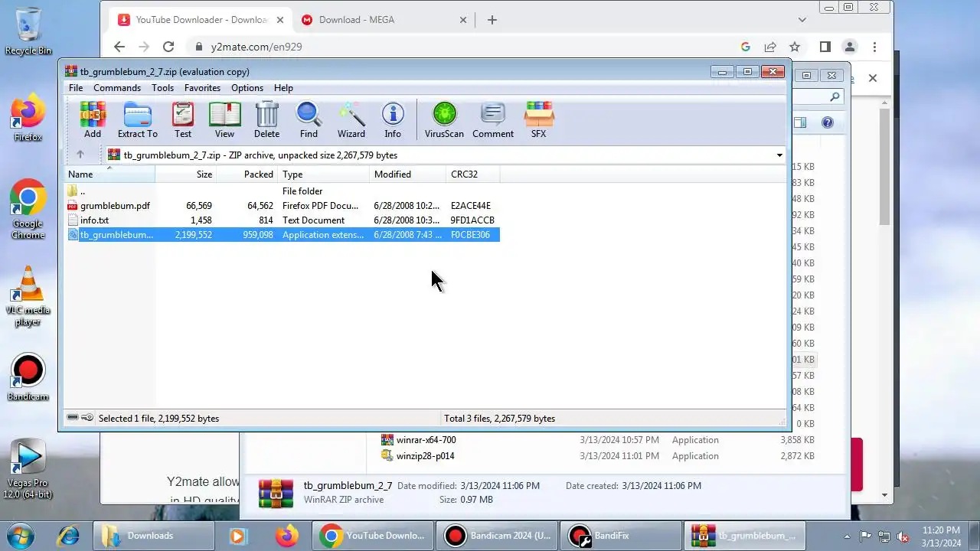The width and height of the screenshot is (980, 551).
Task: Click the taskbar volume icon
Action: click(x=903, y=536)
